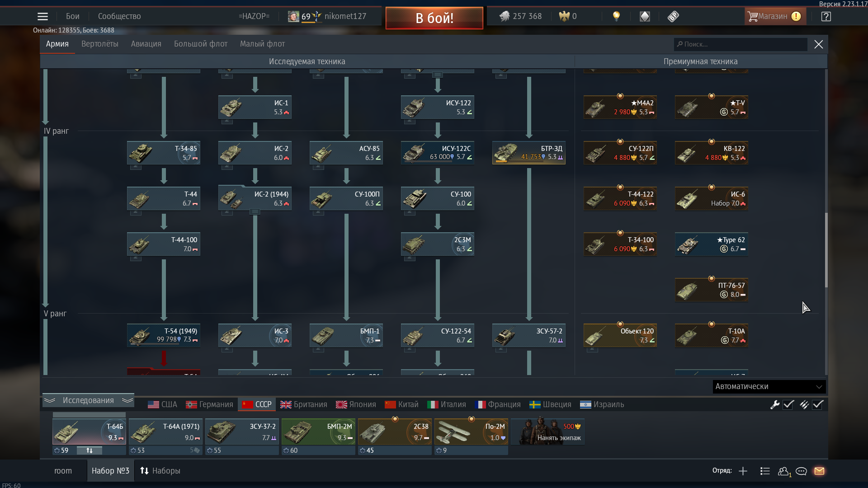Screen dimensions: 868x488
Task: Select ЗСУ-37-2 crew slot
Action: click(x=242, y=432)
